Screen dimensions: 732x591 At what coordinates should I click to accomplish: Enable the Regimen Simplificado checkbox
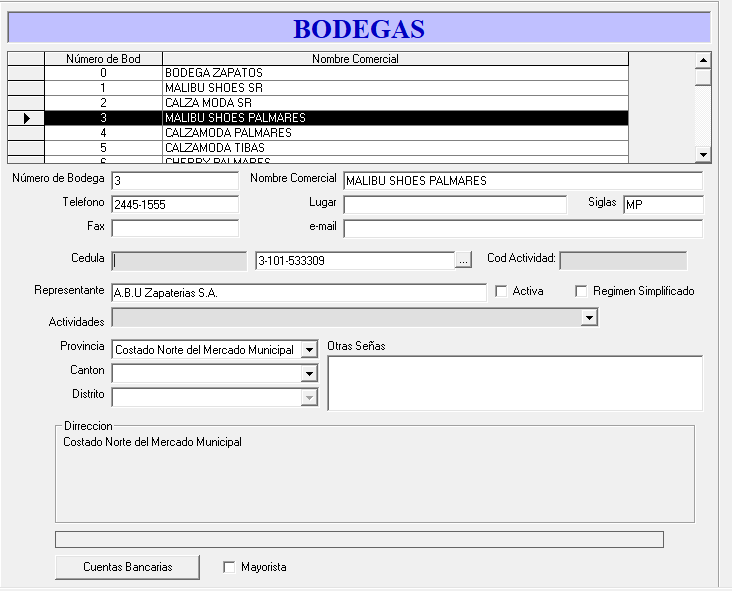pos(581,291)
